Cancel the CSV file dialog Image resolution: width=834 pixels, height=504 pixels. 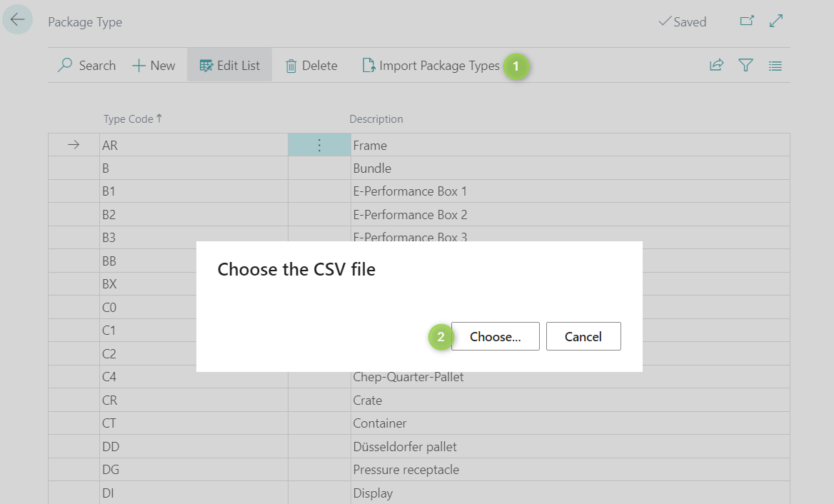click(583, 336)
